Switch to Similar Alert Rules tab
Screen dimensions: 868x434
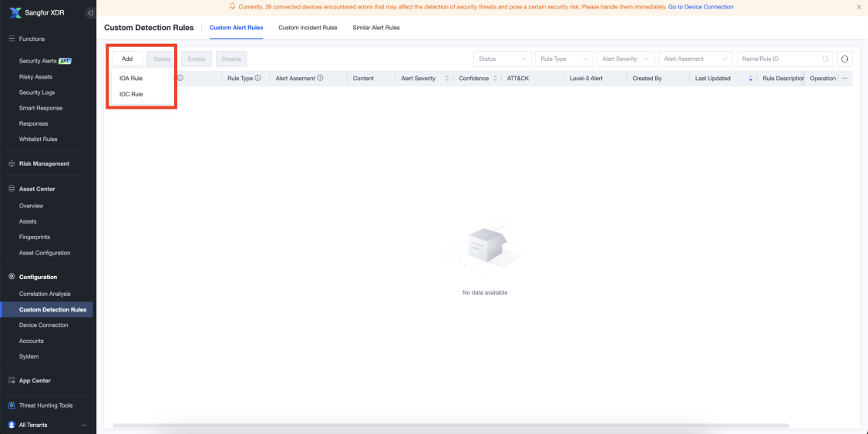point(376,28)
